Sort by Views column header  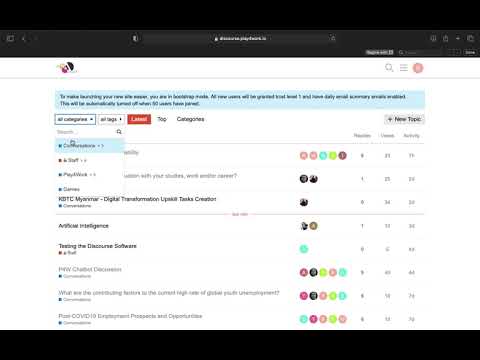[x=387, y=136]
